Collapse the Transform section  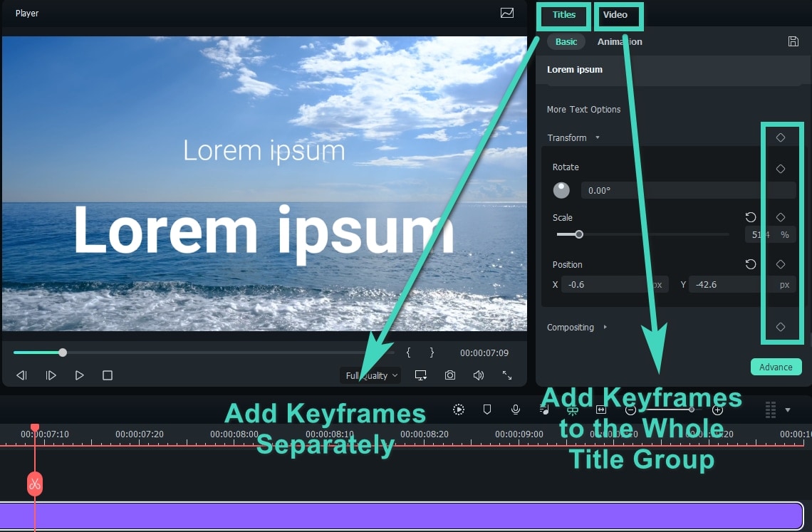(598, 137)
